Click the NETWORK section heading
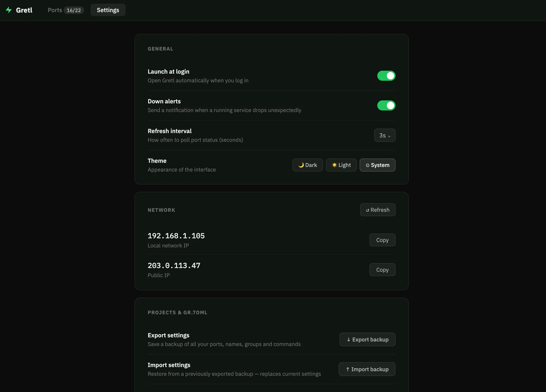 tap(162, 210)
